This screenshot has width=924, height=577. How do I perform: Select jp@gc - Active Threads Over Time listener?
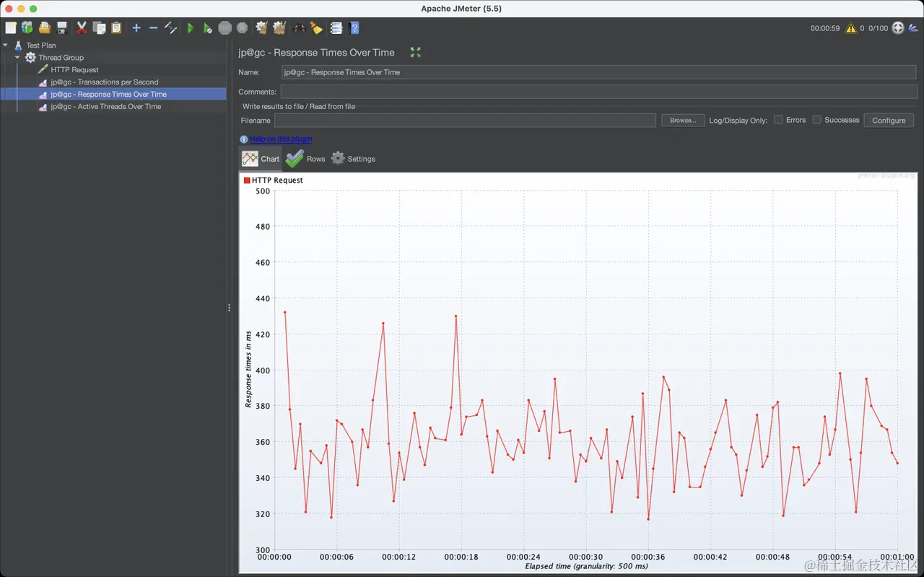(x=106, y=107)
